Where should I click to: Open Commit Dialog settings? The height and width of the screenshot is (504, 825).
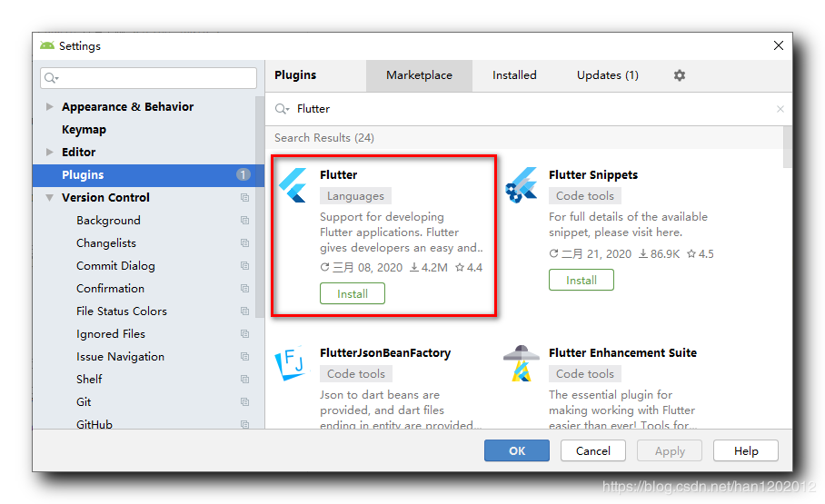pyautogui.click(x=115, y=266)
